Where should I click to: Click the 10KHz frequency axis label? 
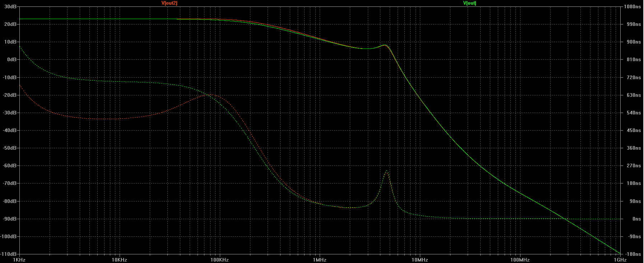click(x=119, y=260)
